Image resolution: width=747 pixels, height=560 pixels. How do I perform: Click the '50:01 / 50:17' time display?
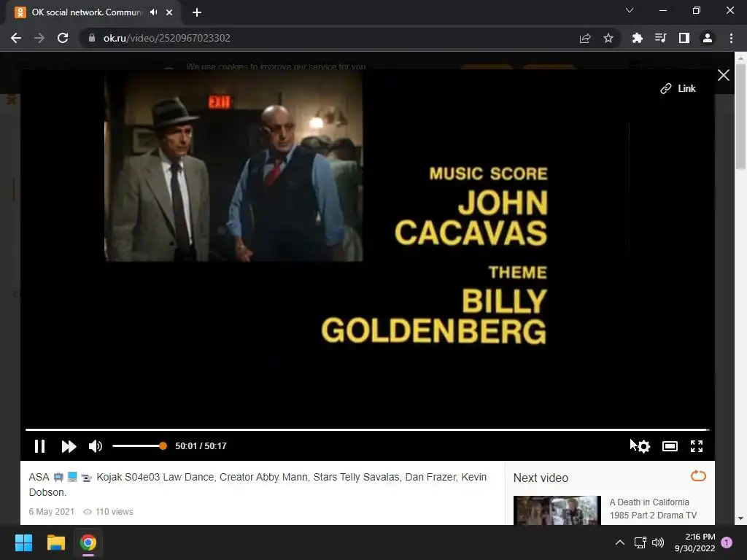(201, 446)
